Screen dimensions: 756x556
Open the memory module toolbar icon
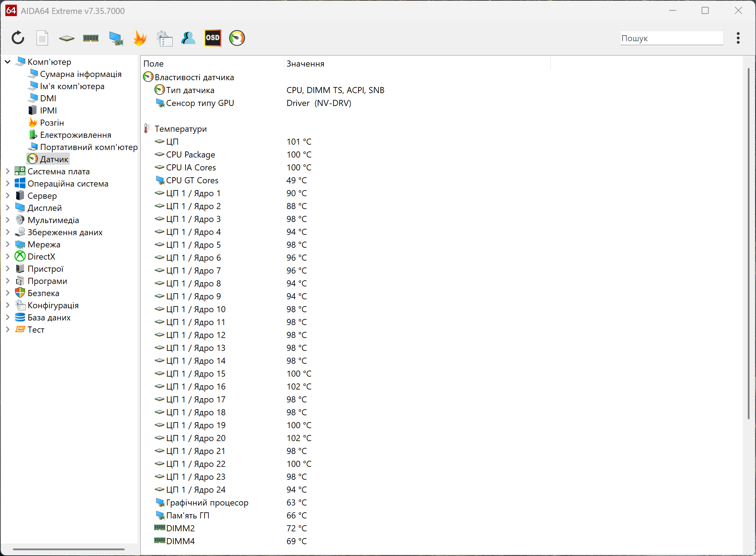click(91, 38)
